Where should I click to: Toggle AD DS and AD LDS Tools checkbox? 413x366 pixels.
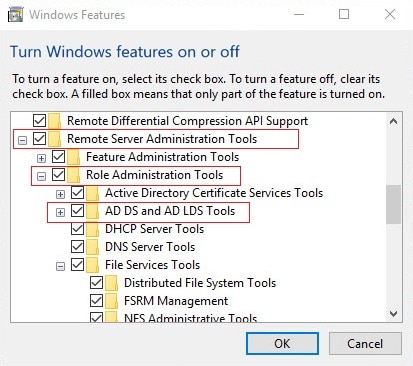(x=77, y=210)
